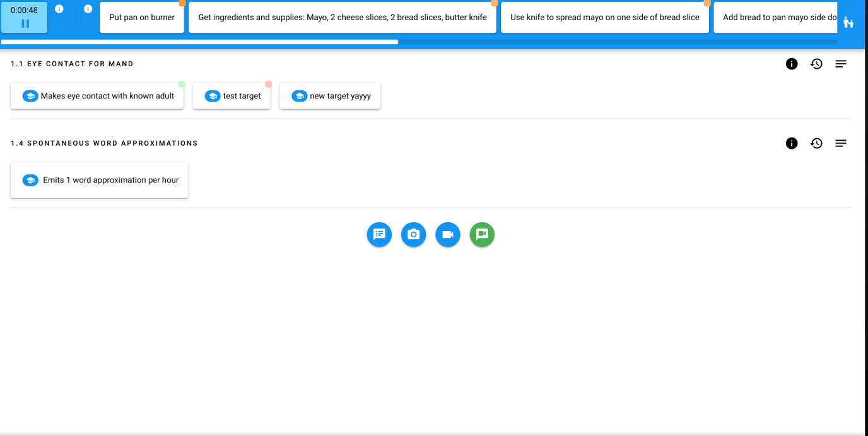The width and height of the screenshot is (868, 436).
Task: Open the adult-and-child icon in top right corner
Action: pyautogui.click(x=848, y=23)
